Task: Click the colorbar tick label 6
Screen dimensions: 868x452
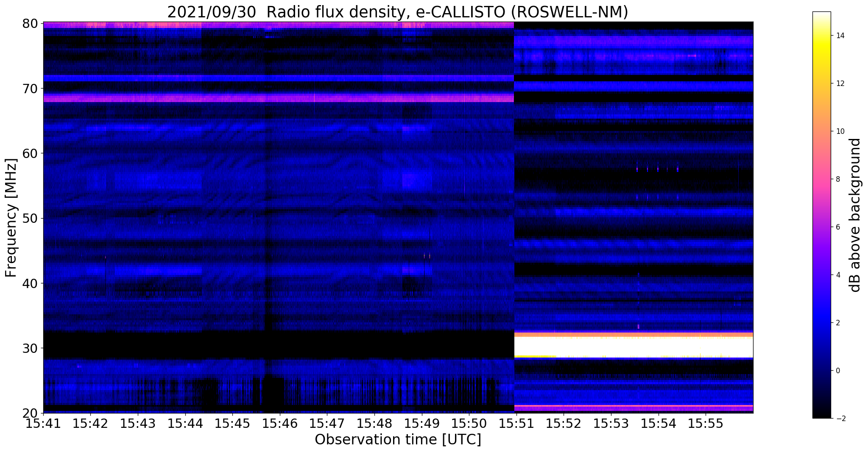Action: pyautogui.click(x=837, y=227)
